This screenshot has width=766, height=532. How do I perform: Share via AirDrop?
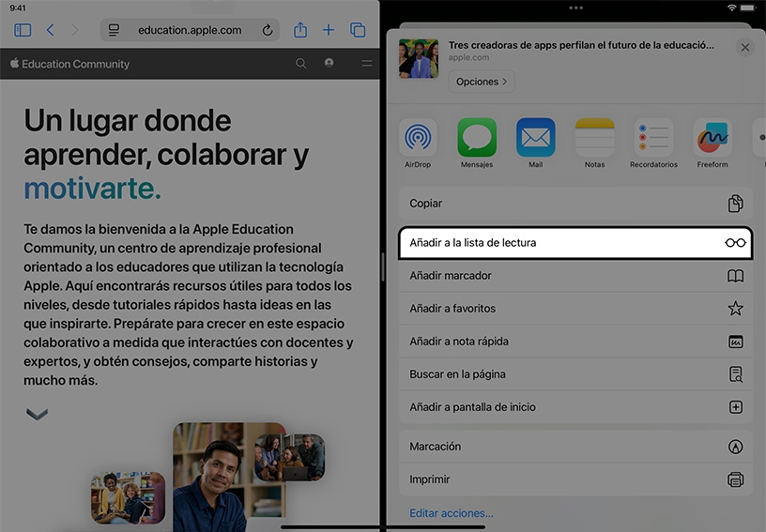point(418,143)
